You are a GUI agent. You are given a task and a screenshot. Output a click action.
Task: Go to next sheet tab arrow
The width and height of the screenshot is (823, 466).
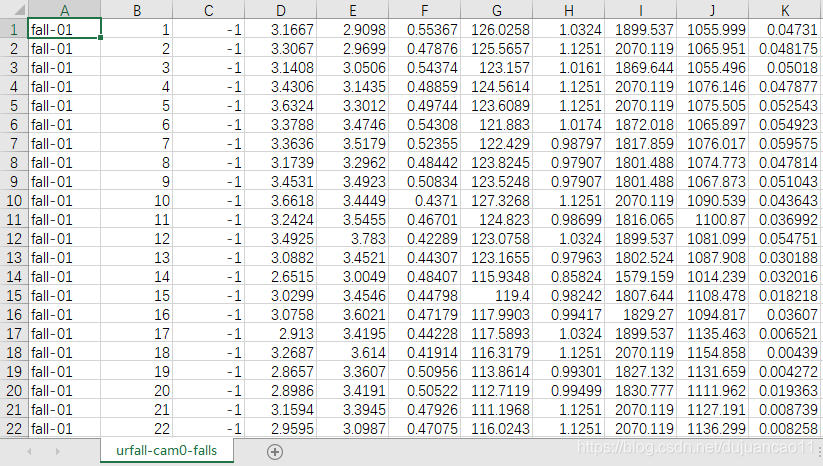(x=58, y=451)
